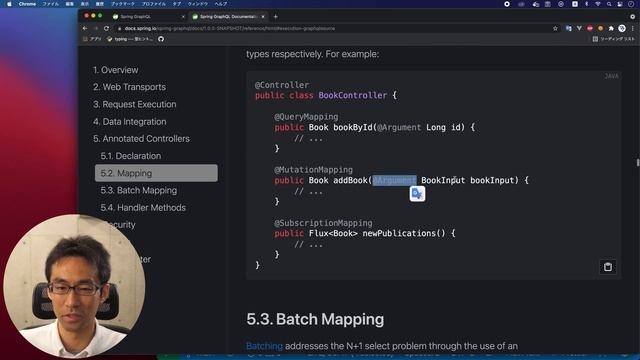Open the ブックマーク menu
The image size is (640, 360).
point(122,4)
